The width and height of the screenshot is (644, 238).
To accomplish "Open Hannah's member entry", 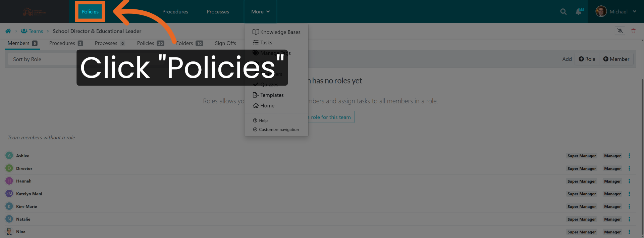I will [24, 181].
